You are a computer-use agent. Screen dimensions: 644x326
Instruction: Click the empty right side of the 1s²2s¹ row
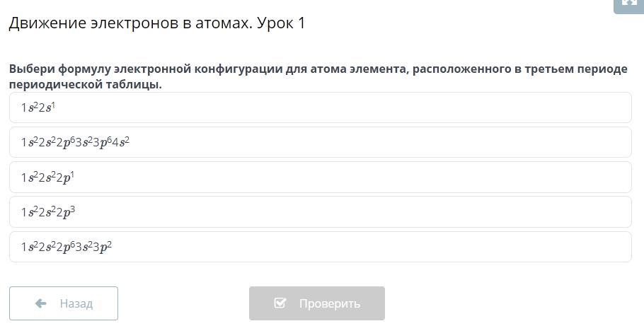425,107
